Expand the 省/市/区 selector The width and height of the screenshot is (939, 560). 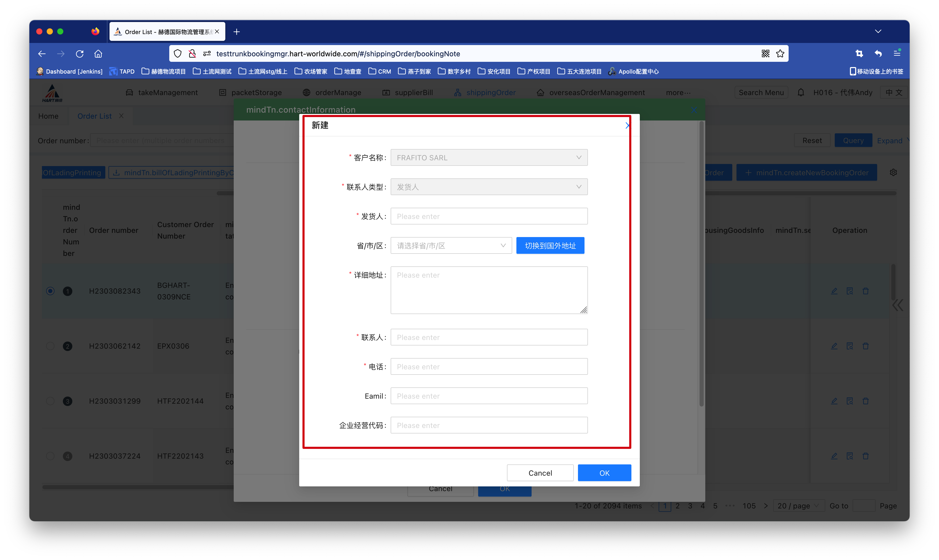point(451,246)
